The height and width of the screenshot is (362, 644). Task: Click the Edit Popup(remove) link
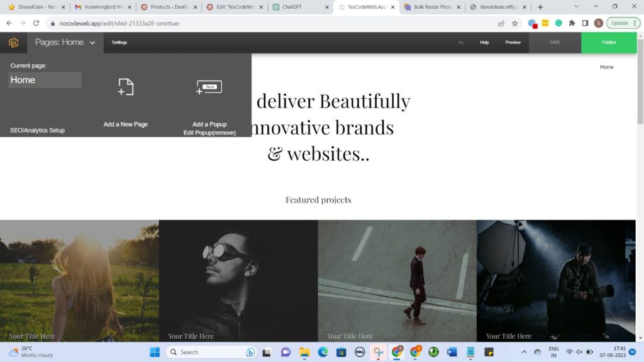pyautogui.click(x=209, y=133)
